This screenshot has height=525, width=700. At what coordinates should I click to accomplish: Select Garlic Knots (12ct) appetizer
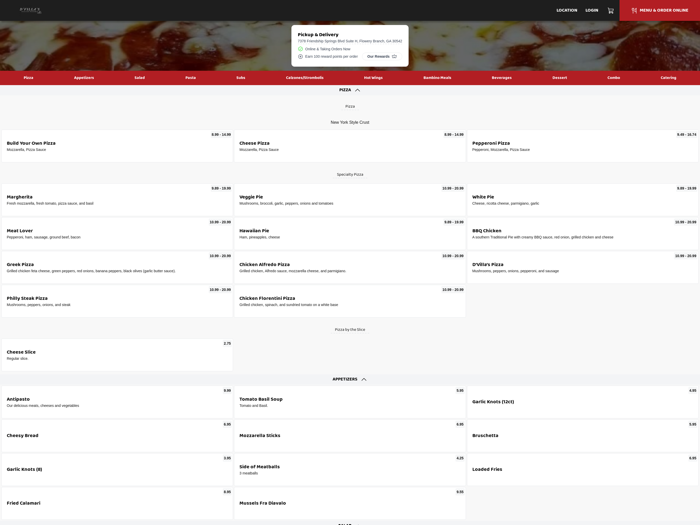tap(583, 402)
